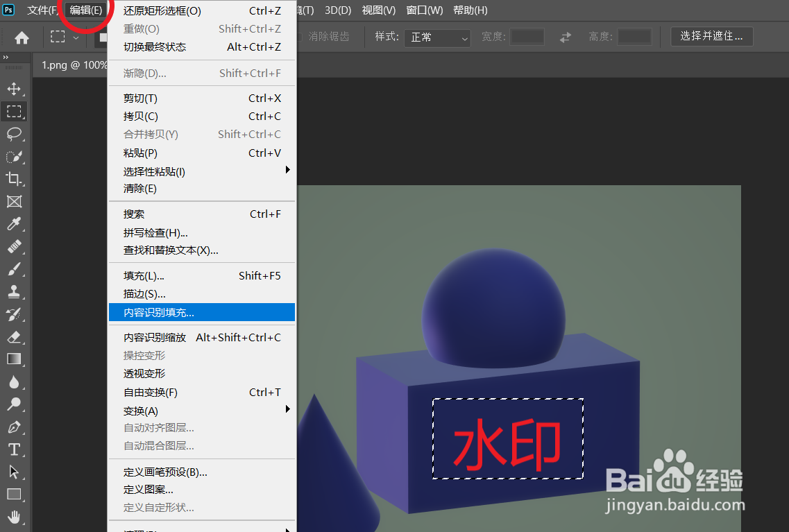This screenshot has height=532, width=789.
Task: Select the Rectangular Marquee tool
Action: click(14, 111)
